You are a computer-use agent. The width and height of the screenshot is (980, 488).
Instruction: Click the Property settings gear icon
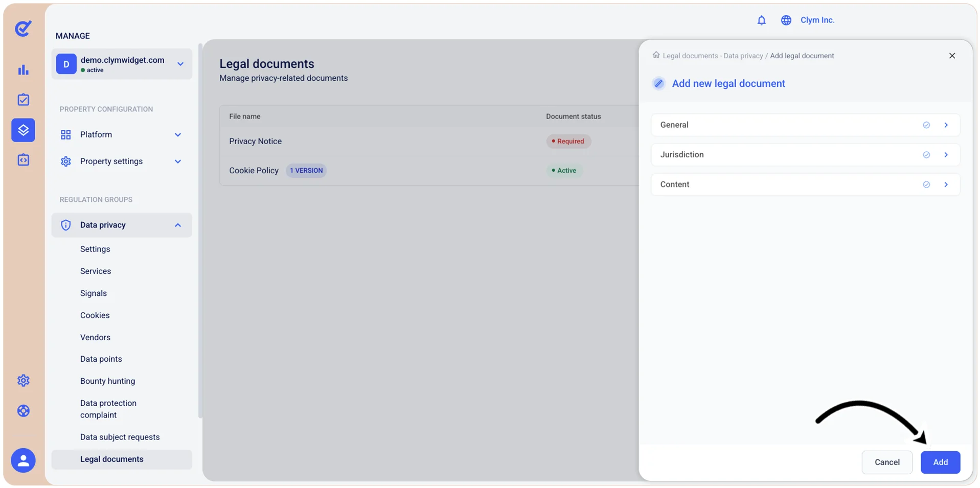click(x=66, y=161)
